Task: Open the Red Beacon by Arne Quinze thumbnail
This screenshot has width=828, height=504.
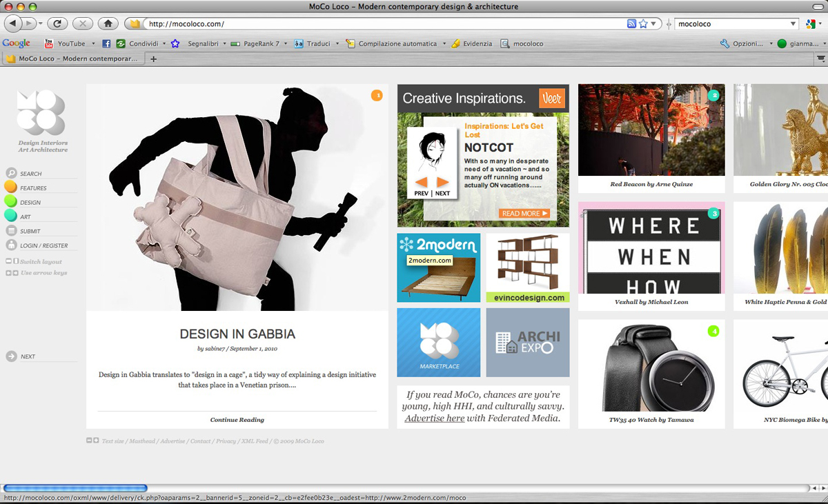Action: click(651, 130)
